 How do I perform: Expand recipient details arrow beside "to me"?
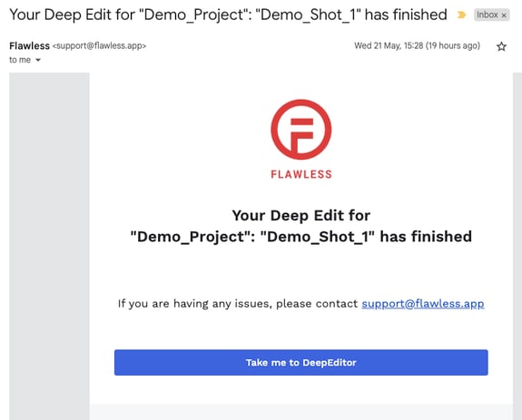(x=38, y=60)
